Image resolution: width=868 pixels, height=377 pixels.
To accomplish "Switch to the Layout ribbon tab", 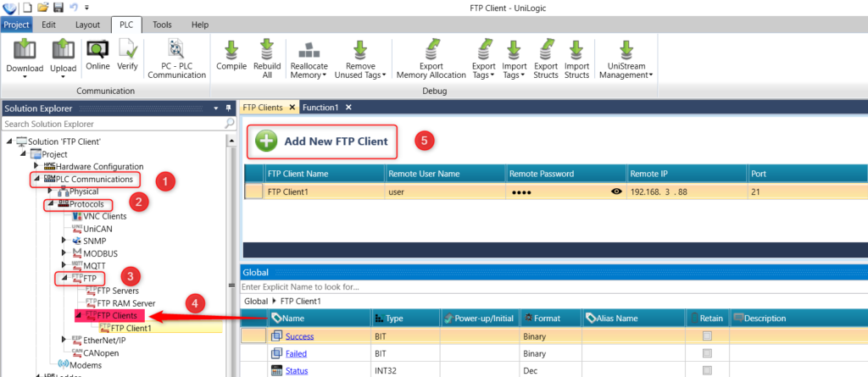I will point(87,25).
